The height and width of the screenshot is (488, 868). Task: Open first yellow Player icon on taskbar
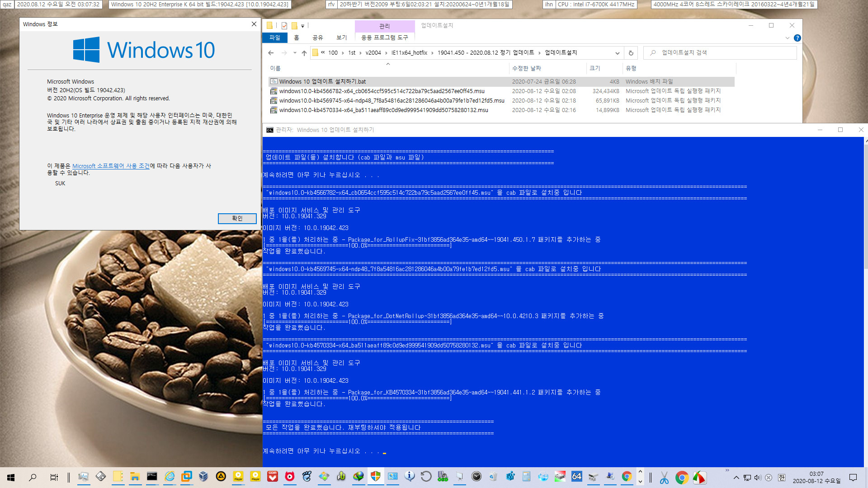[x=238, y=477]
